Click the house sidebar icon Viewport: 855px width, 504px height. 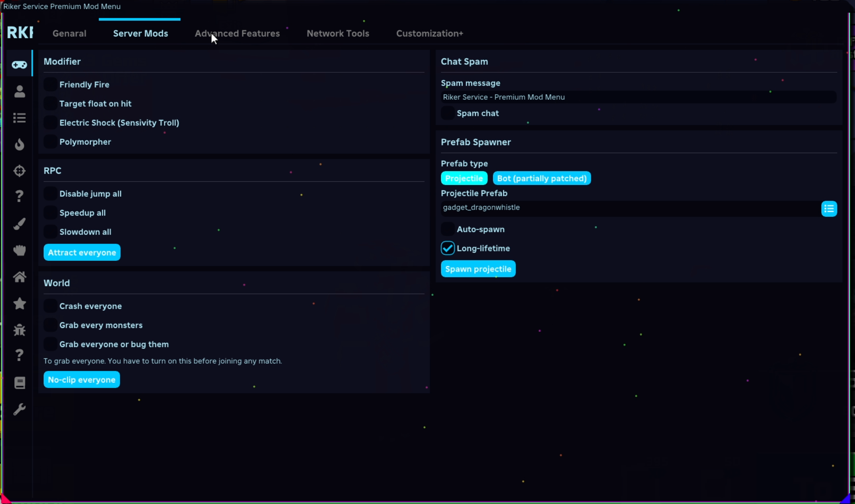click(19, 277)
